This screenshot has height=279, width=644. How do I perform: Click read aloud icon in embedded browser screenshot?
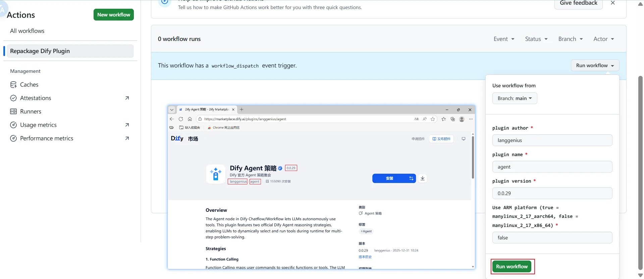[x=425, y=119]
